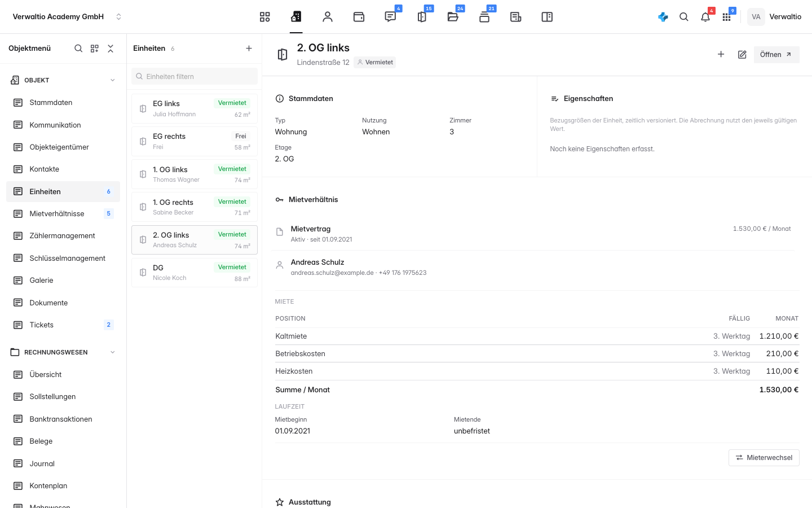Open the wallet icon in top navigation
This screenshot has width=812, height=508.
point(359,17)
